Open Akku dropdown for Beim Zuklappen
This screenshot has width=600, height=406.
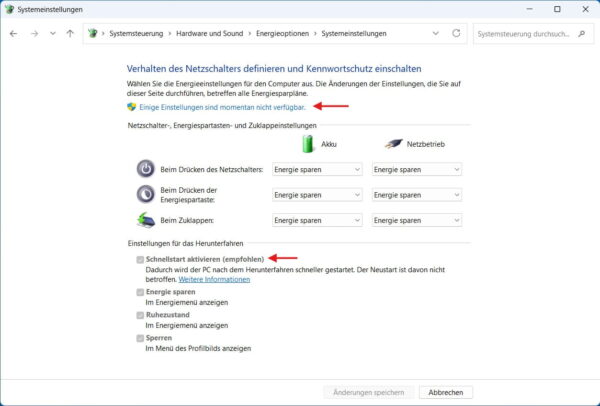(317, 220)
